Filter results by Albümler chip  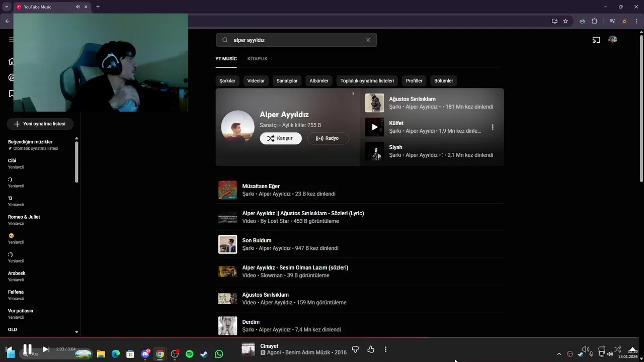tap(319, 80)
